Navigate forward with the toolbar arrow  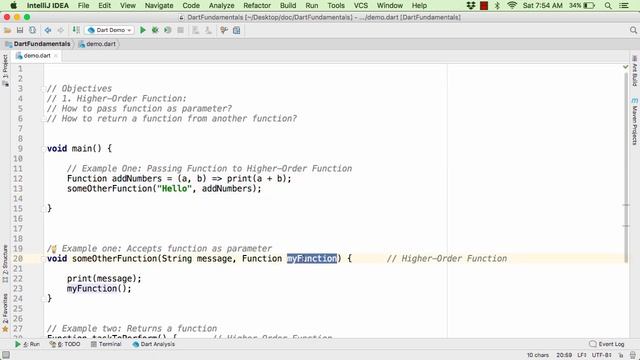[x=60, y=30]
